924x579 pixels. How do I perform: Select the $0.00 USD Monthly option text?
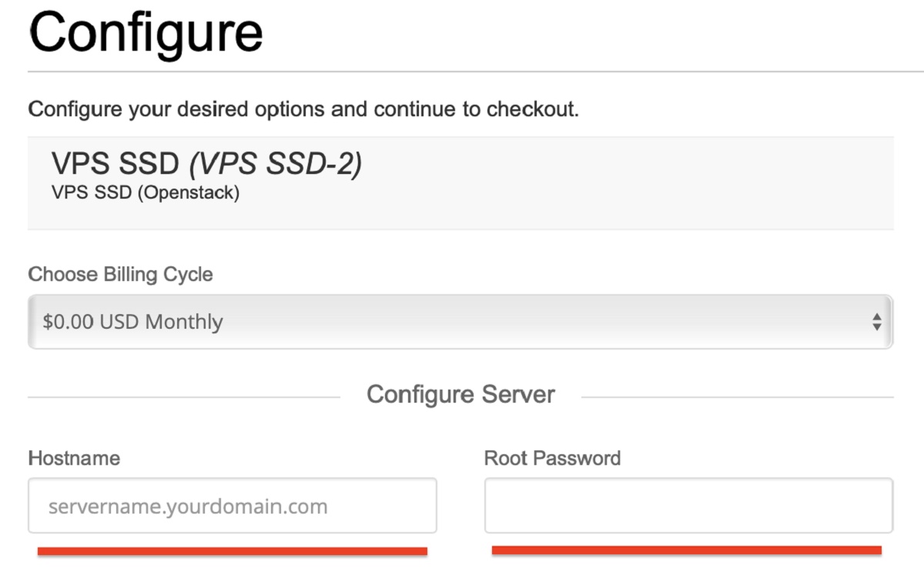pyautogui.click(x=132, y=322)
